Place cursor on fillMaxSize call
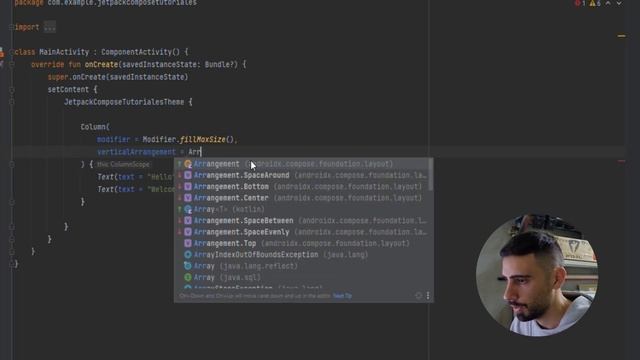Screen dimensions: 640x360 [202, 140]
